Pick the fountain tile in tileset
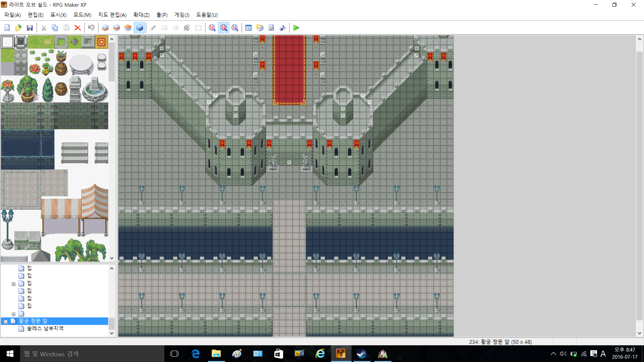Screen dimensions: 644x362 [95, 89]
